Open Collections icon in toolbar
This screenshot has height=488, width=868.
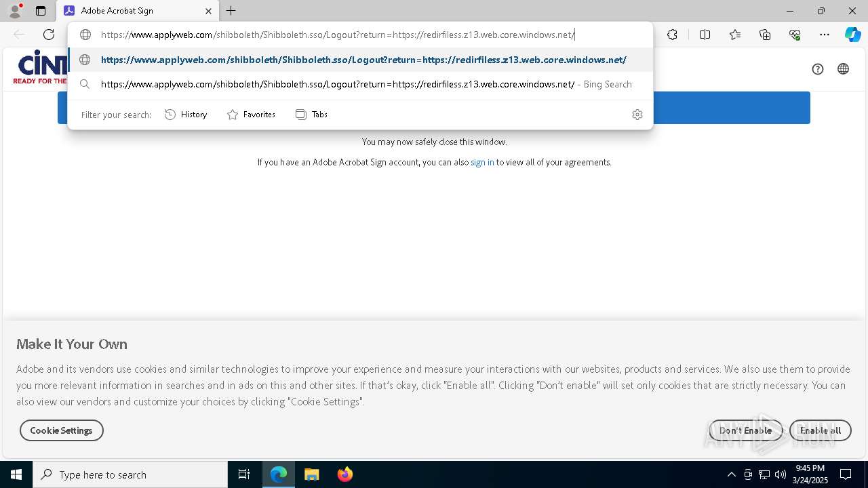[x=765, y=35]
